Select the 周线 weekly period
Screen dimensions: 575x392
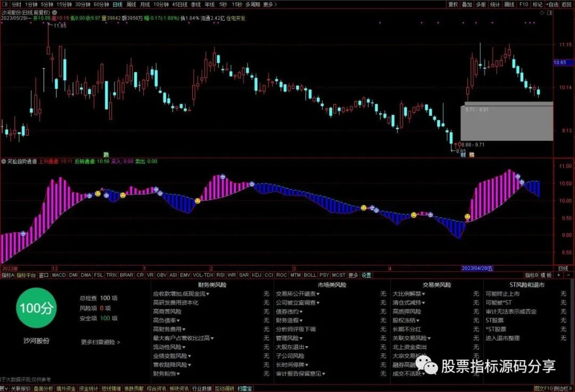click(x=132, y=4)
